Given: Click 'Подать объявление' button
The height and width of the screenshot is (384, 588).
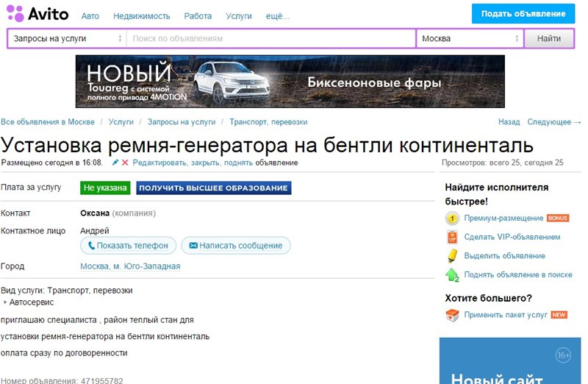Looking at the screenshot, I should [x=523, y=14].
